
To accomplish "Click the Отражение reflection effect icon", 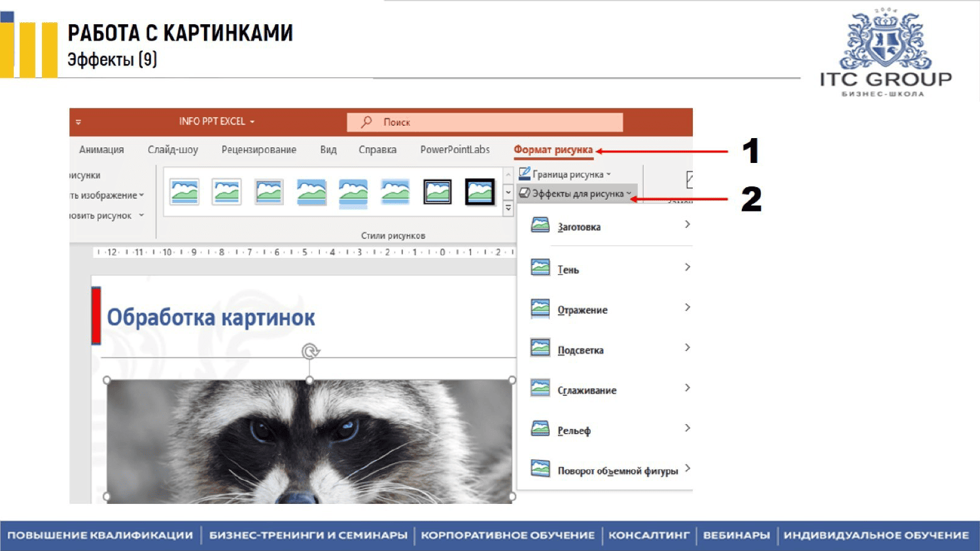I will 540,309.
